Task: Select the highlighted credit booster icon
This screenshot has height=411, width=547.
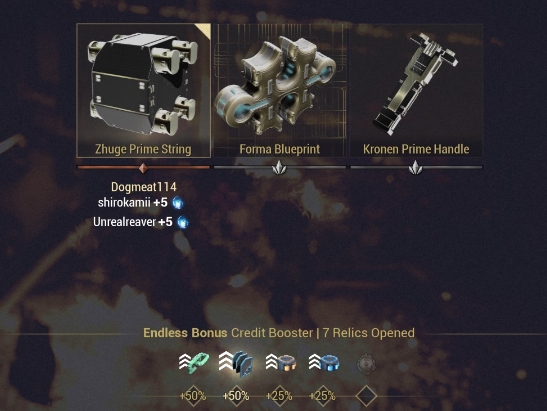Action: pyautogui.click(x=236, y=363)
